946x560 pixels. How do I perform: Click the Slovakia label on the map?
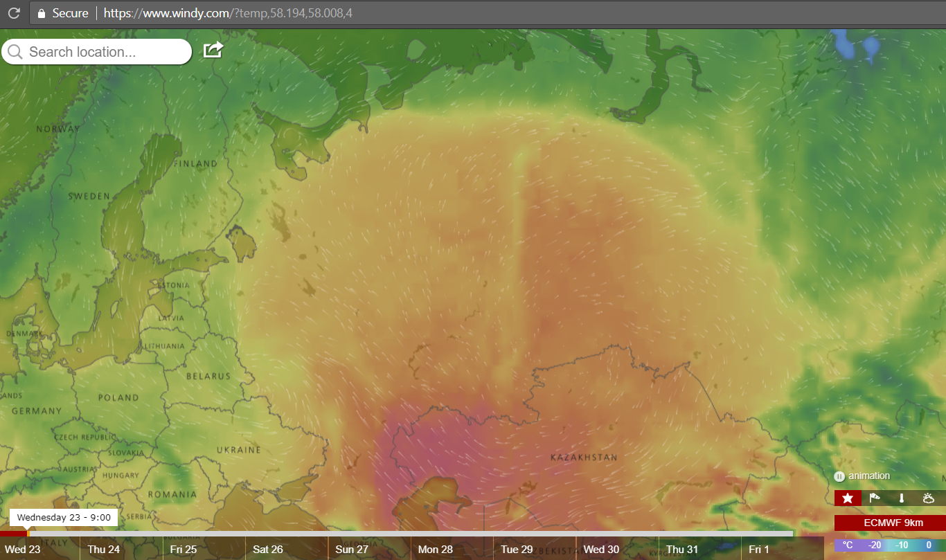point(125,453)
